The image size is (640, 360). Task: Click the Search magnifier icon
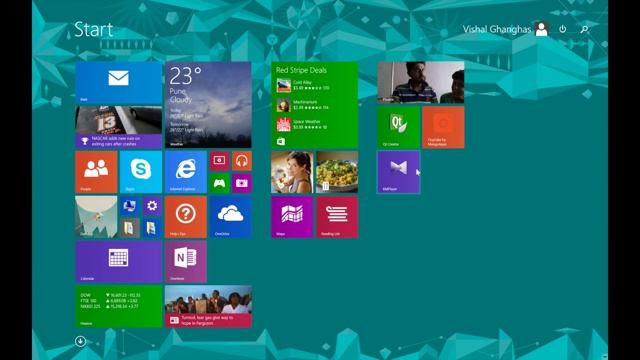[584, 29]
